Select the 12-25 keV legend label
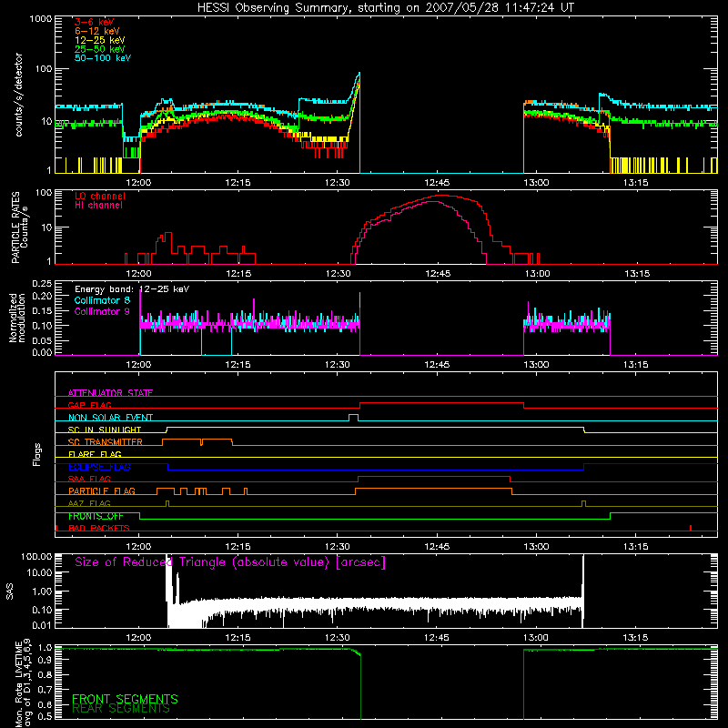The image size is (728, 728). (100, 40)
